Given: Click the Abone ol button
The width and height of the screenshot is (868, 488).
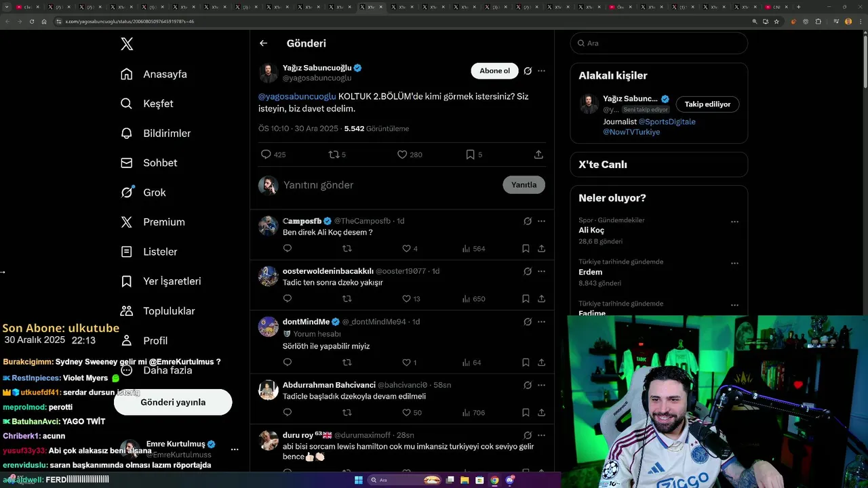Looking at the screenshot, I should click(x=494, y=70).
